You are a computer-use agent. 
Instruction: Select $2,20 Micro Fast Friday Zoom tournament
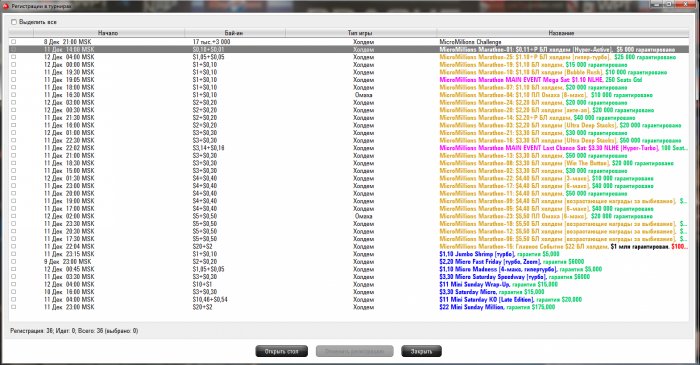tap(512, 261)
